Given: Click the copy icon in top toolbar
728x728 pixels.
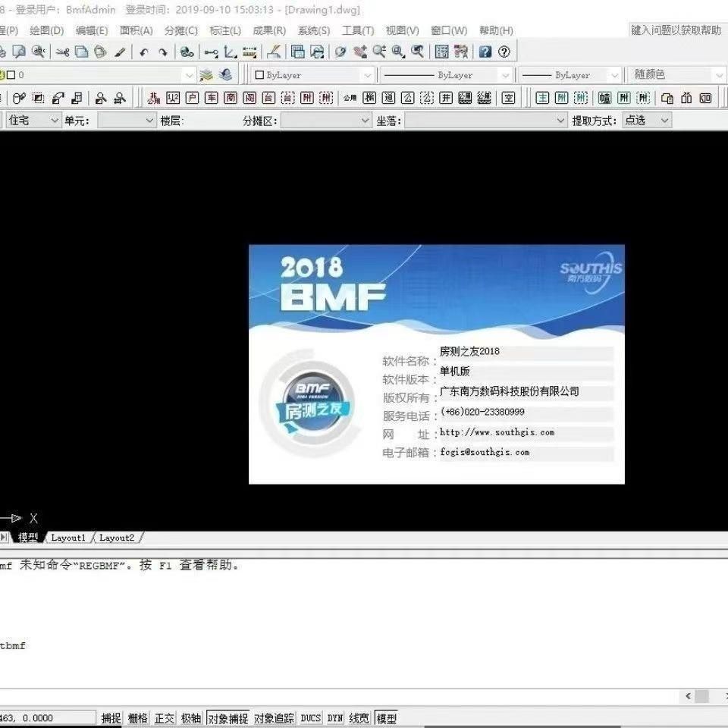Looking at the screenshot, I should (82, 52).
